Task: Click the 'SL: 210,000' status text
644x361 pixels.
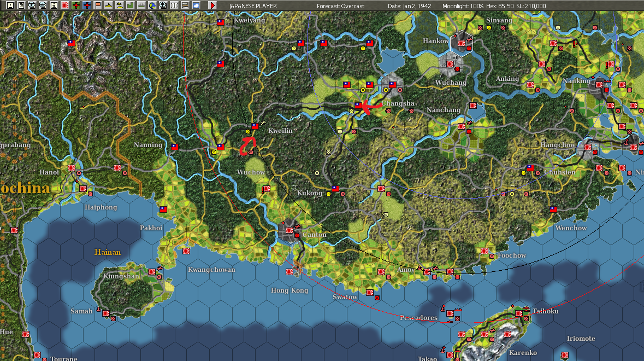Action: click(531, 6)
